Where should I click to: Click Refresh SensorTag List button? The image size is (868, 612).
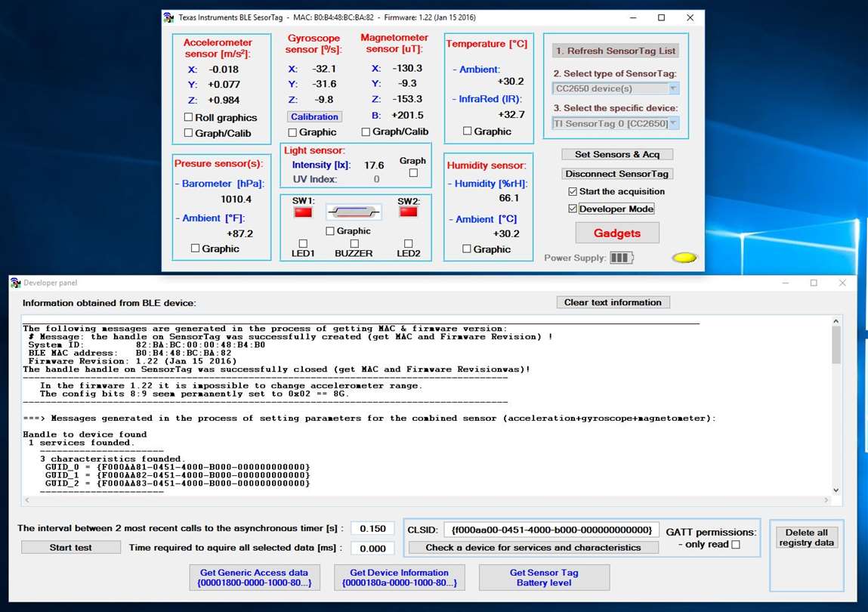click(x=616, y=51)
